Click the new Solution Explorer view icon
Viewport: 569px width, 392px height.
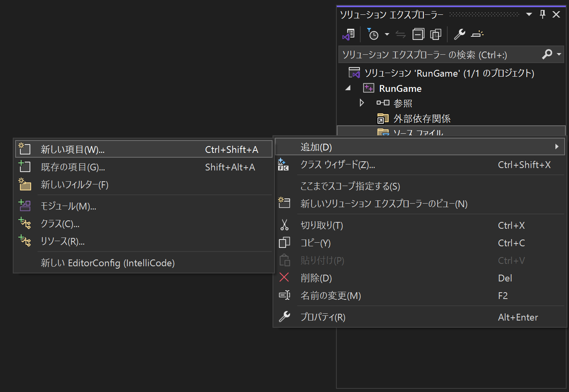click(x=284, y=203)
